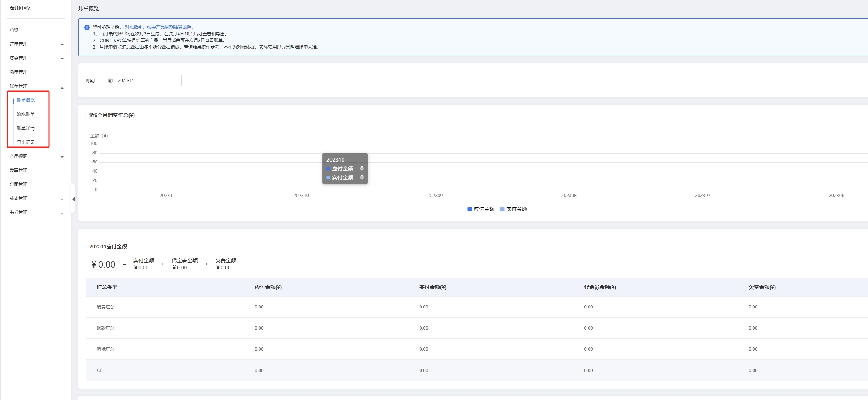Open 流水账单 in the sidebar
Screen dimensions: 868x400
[26, 114]
